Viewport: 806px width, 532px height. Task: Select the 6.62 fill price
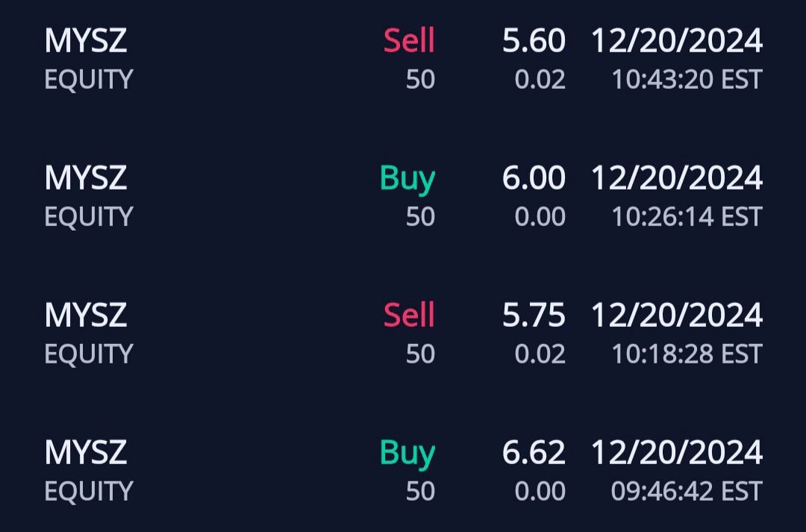click(534, 452)
